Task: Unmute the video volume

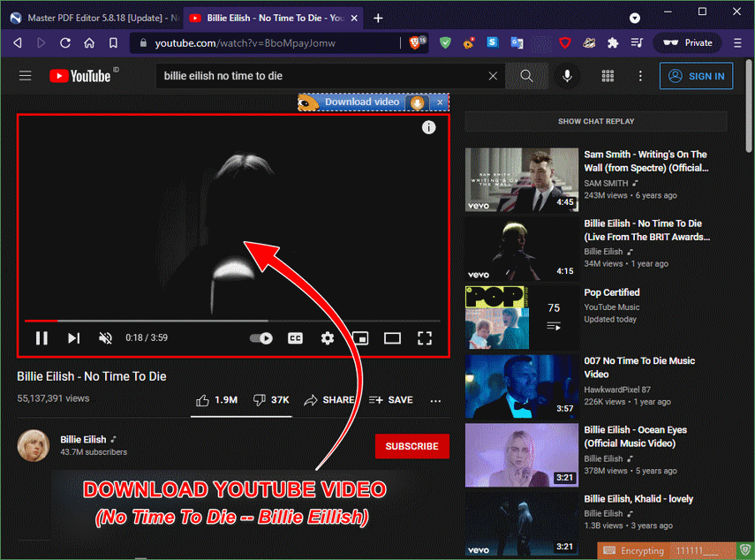Action: click(x=105, y=338)
